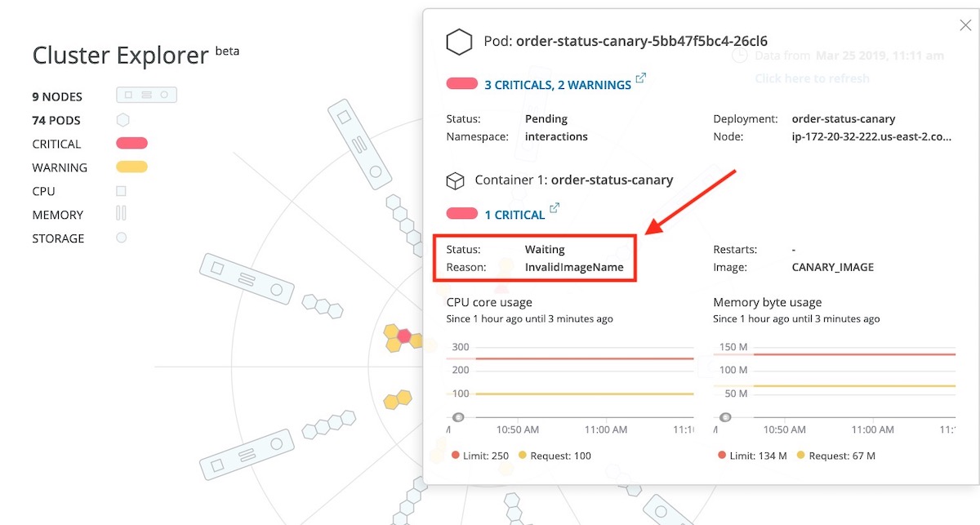This screenshot has width=980, height=525.
Task: Click the red CRITICAL legend swatch
Action: 131,144
